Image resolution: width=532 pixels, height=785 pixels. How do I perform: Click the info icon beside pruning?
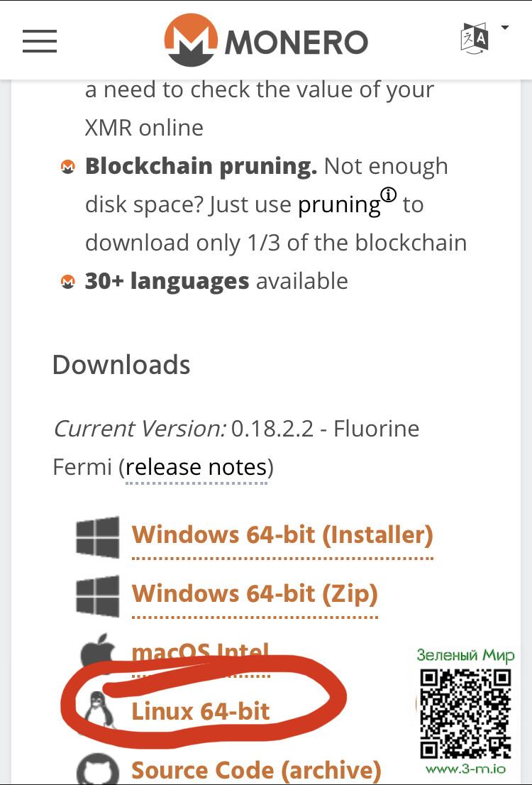click(x=388, y=195)
